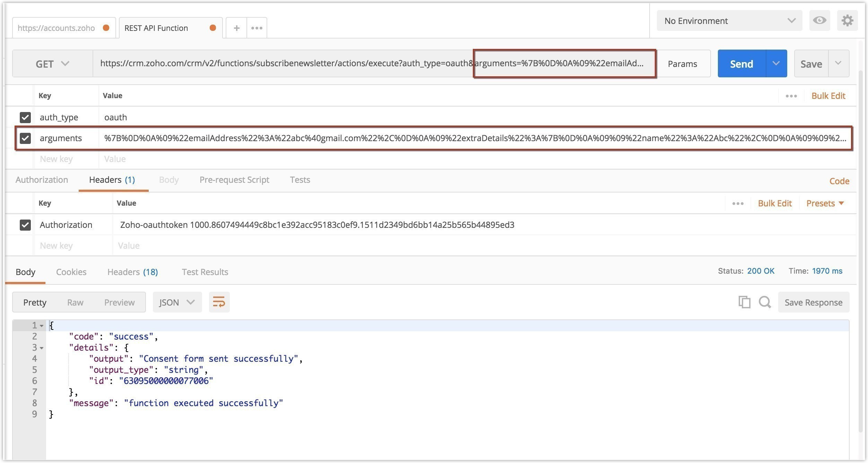Switch to the Body tab
868x463 pixels.
coord(168,179)
